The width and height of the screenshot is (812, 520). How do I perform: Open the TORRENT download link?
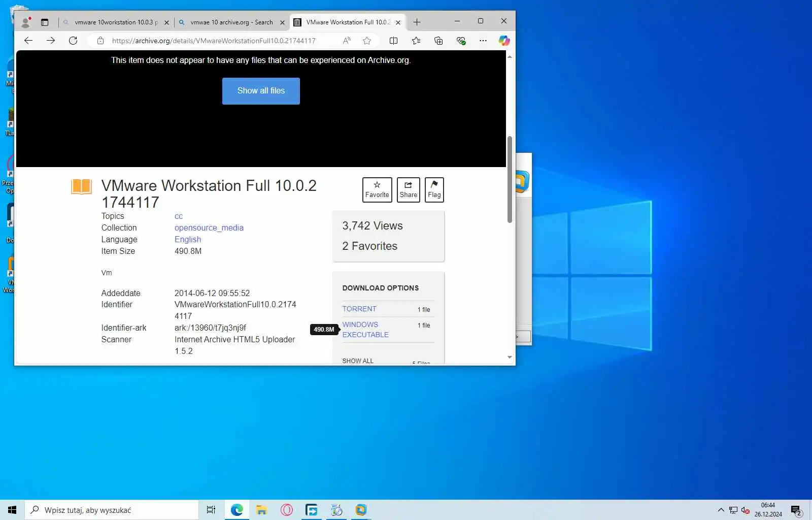pyautogui.click(x=359, y=309)
